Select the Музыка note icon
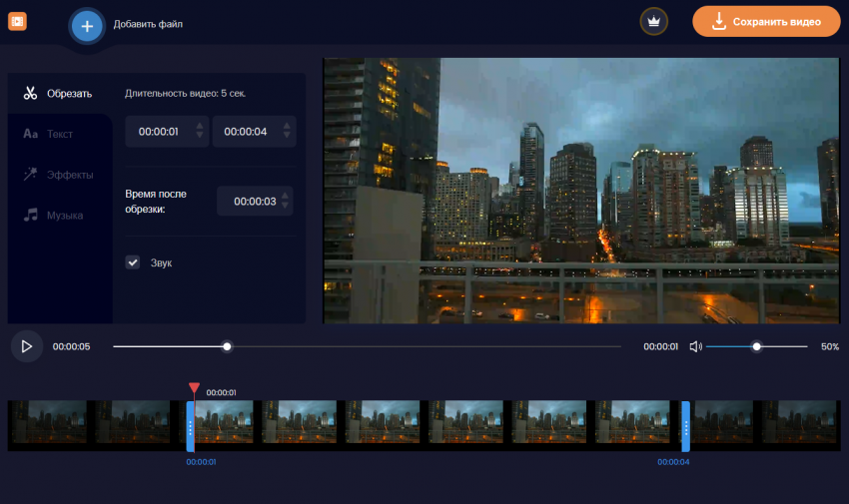The height and width of the screenshot is (504, 849). (x=31, y=215)
